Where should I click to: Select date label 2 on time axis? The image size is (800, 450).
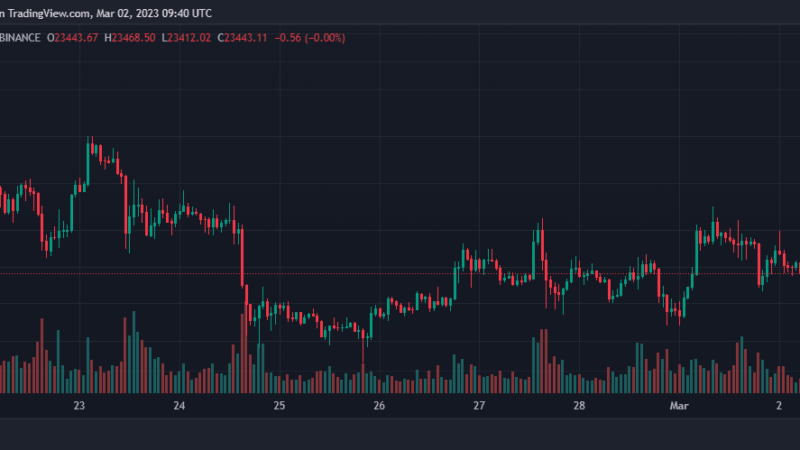(x=779, y=406)
